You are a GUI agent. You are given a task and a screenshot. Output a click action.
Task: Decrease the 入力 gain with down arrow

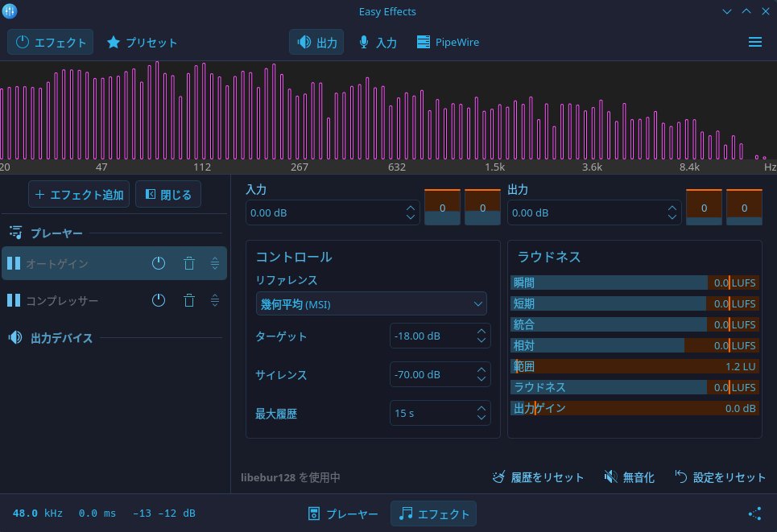[411, 217]
